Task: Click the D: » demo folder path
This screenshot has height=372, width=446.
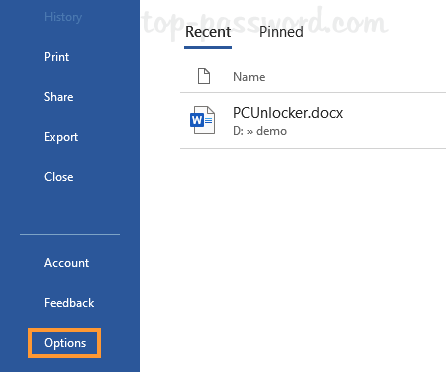Action: click(260, 131)
